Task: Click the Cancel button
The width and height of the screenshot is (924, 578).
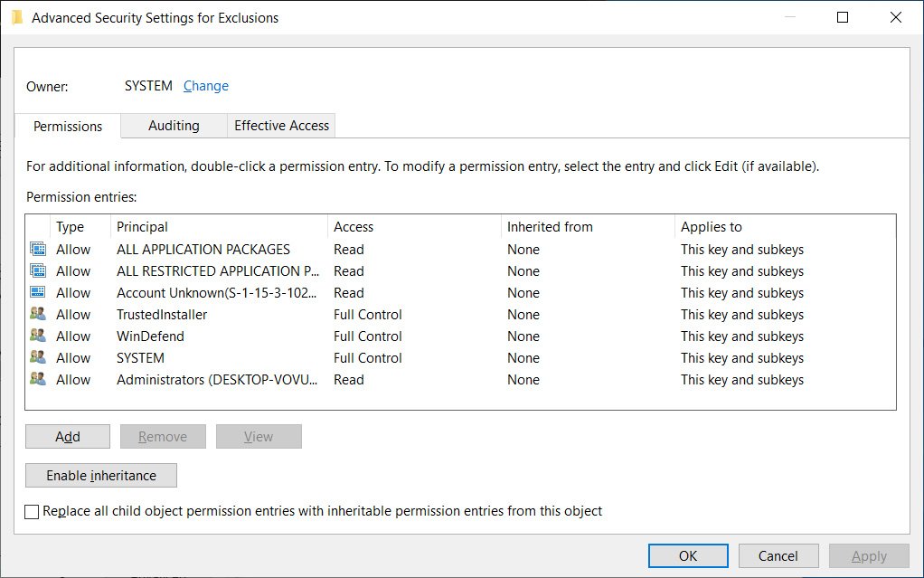Action: click(x=778, y=555)
